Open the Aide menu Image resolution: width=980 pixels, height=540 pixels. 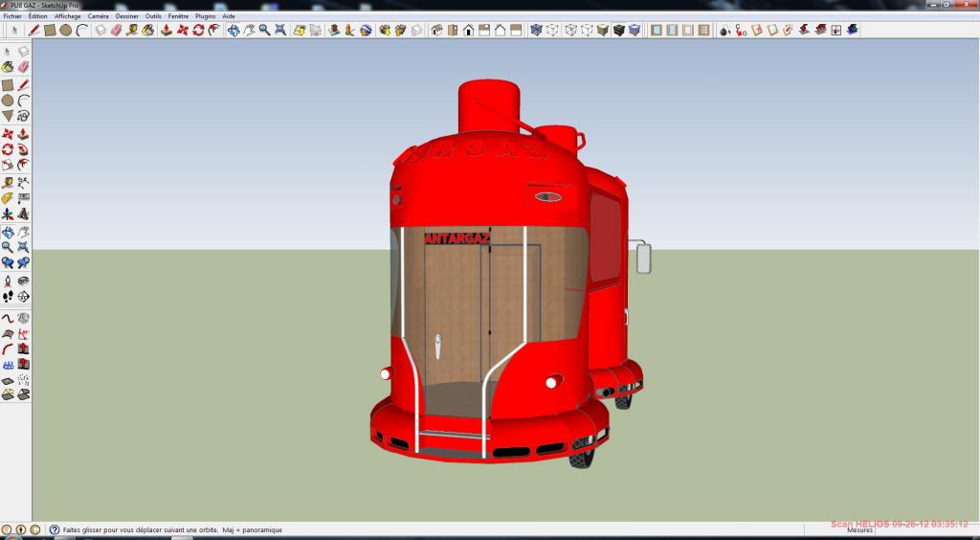[x=229, y=16]
